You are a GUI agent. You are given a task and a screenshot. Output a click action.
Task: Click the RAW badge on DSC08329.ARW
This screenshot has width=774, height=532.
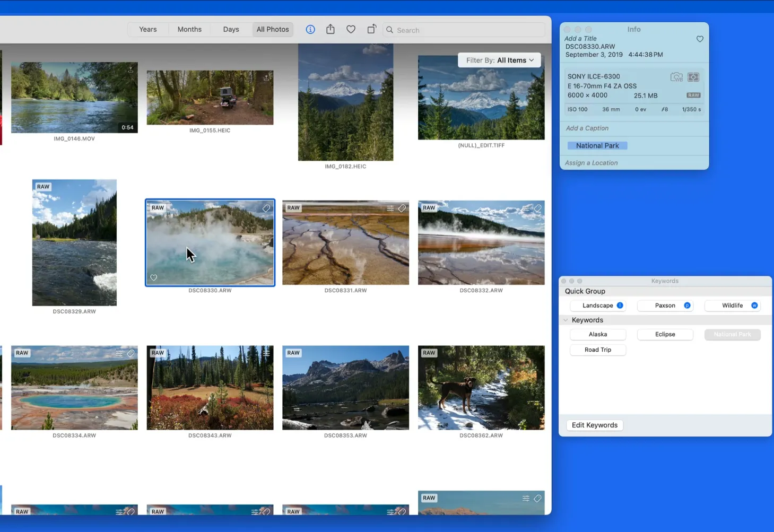click(44, 187)
